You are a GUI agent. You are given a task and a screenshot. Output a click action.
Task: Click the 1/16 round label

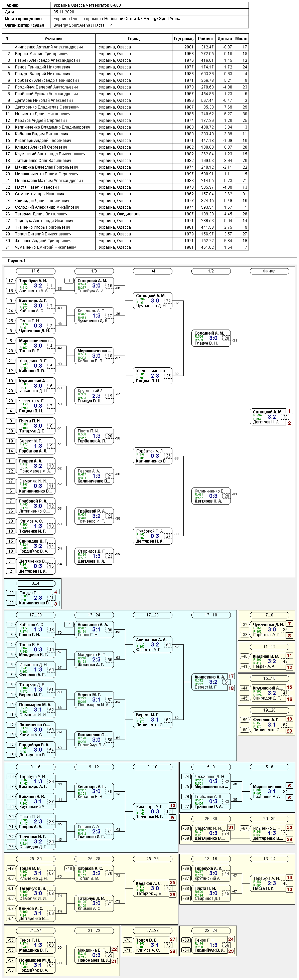coord(35,271)
